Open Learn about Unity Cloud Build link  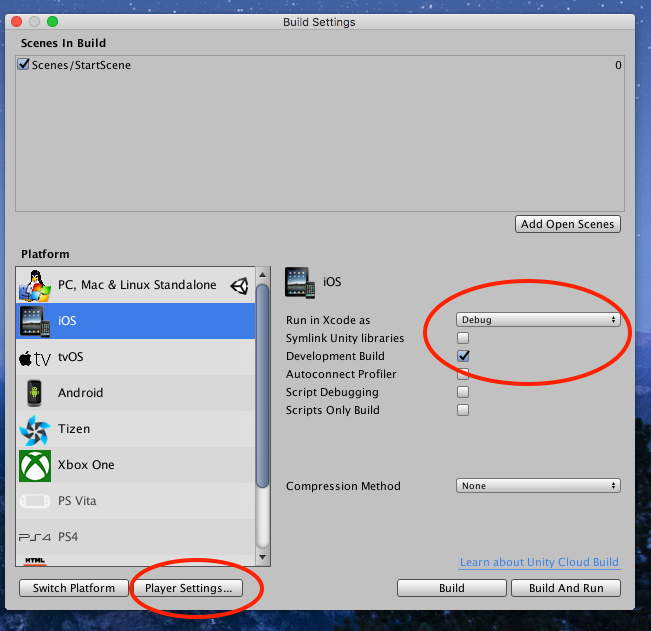(539, 562)
